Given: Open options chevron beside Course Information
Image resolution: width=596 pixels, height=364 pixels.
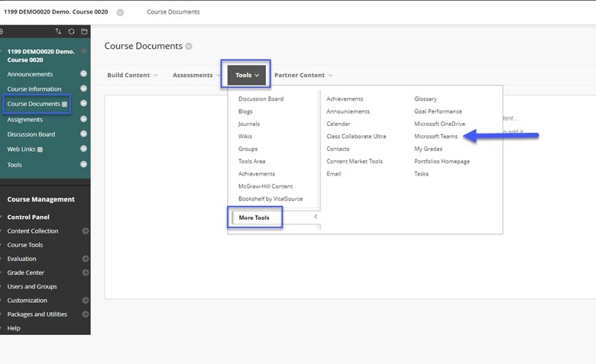Looking at the screenshot, I should pyautogui.click(x=83, y=89).
